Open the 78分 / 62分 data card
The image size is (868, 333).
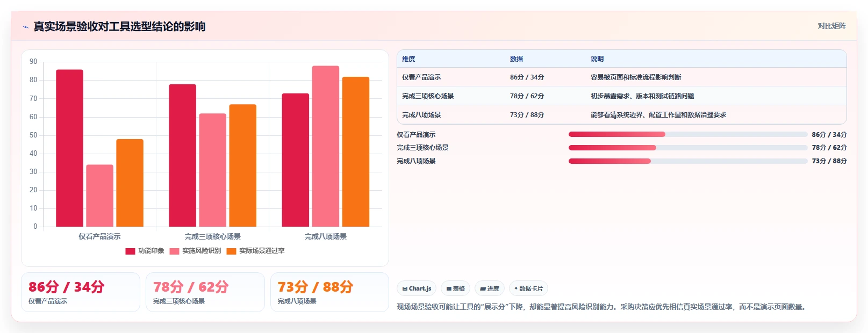click(205, 292)
